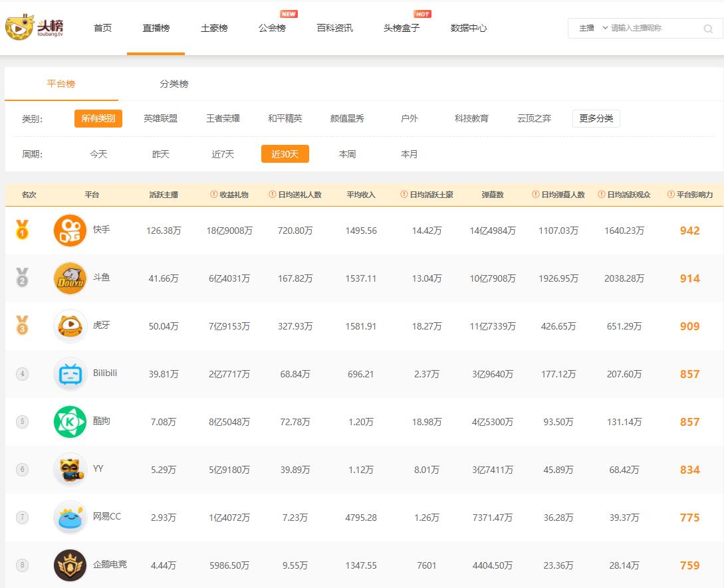Click the Toubang site logo

click(35, 27)
